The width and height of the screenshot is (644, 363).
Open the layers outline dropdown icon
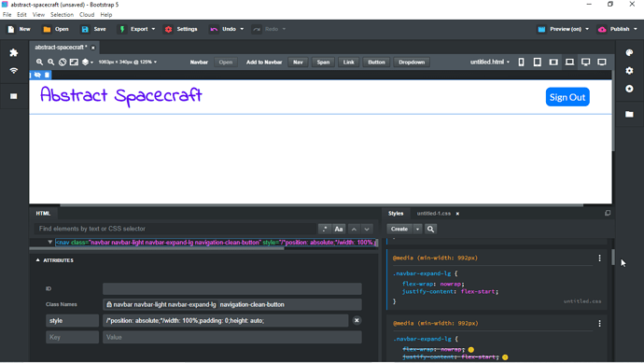click(x=87, y=62)
